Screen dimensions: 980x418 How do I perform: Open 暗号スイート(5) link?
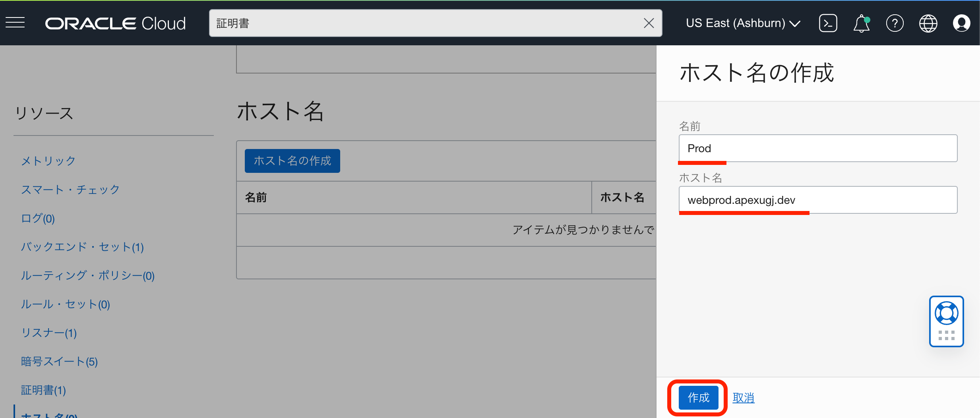point(59,361)
